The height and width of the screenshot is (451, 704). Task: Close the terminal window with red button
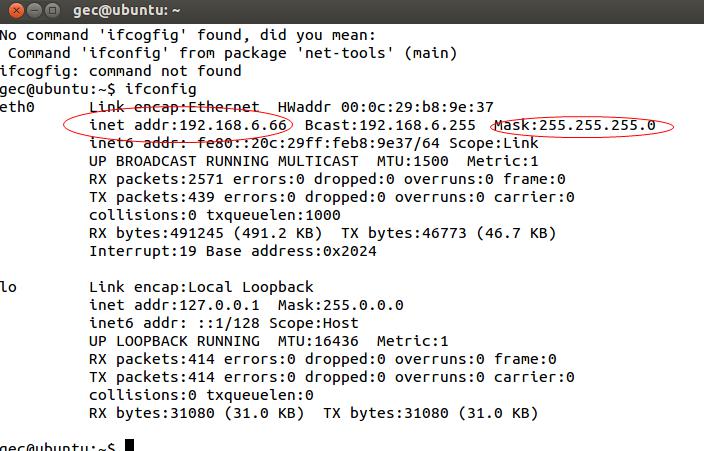[x=16, y=10]
